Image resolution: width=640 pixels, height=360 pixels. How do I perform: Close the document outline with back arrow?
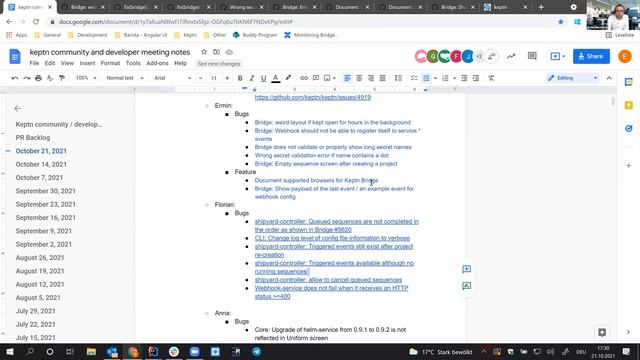(x=18, y=109)
